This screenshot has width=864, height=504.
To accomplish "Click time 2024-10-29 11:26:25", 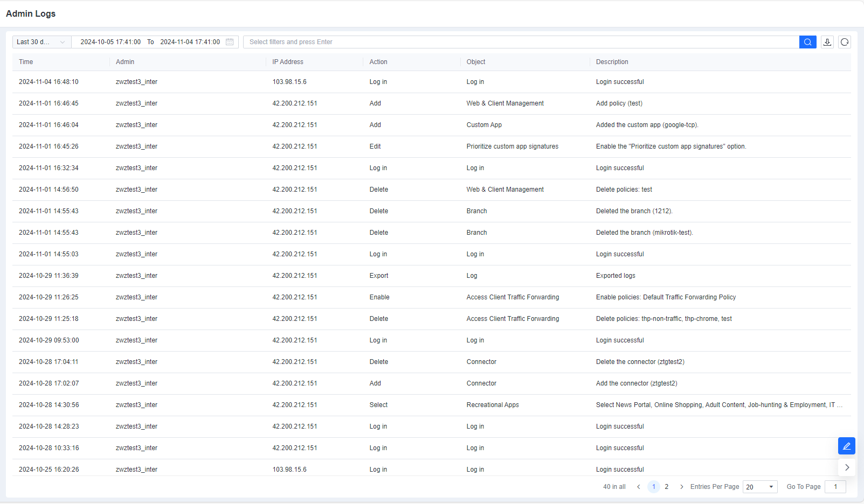I will click(49, 297).
